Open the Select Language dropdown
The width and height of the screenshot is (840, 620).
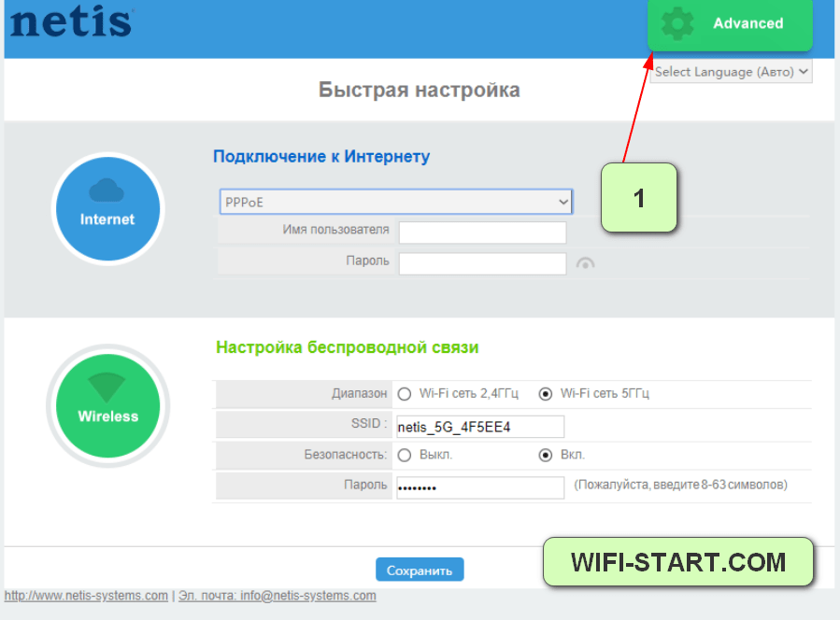point(731,72)
